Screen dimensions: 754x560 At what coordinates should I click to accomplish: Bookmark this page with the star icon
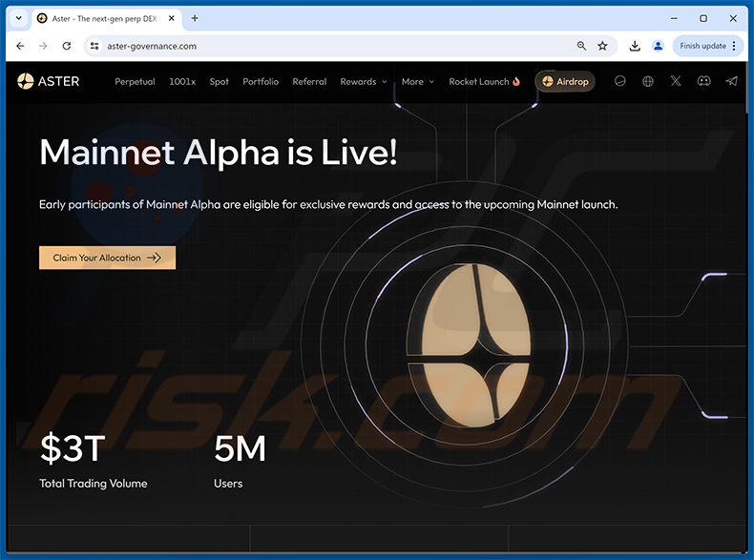click(x=602, y=46)
